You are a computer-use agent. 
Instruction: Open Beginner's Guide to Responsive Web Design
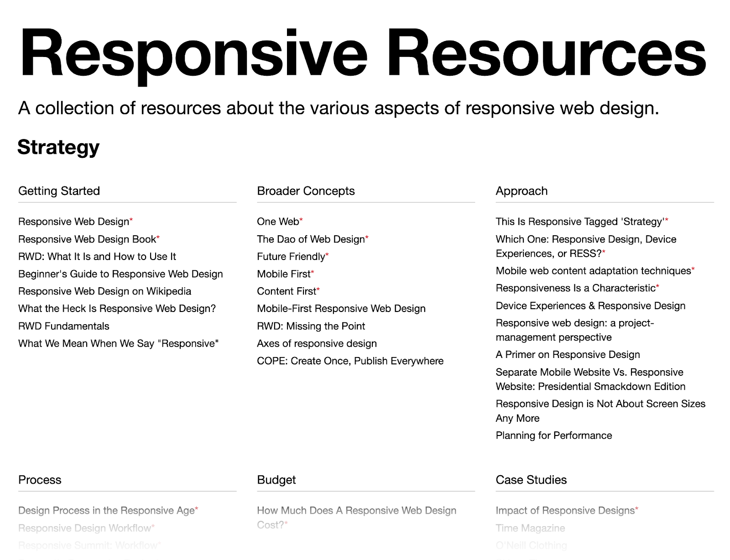tap(120, 274)
